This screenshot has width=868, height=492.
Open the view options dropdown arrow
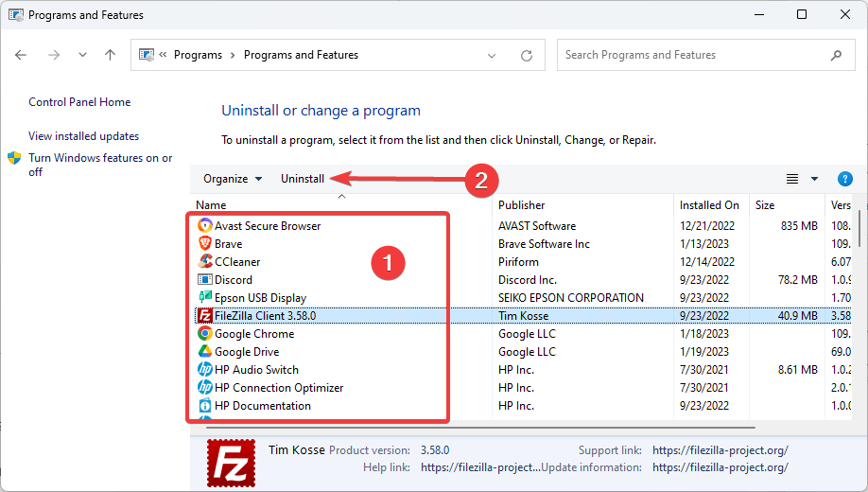point(814,179)
